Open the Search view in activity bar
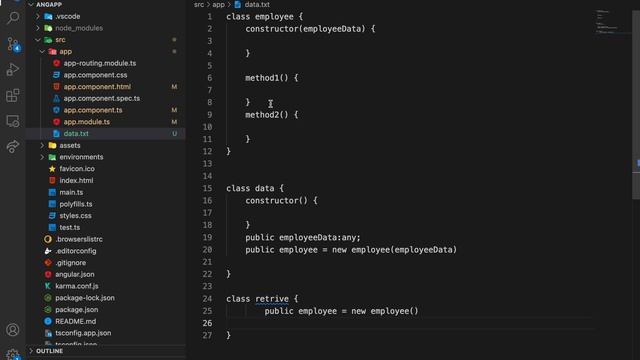The image size is (640, 360). click(13, 18)
